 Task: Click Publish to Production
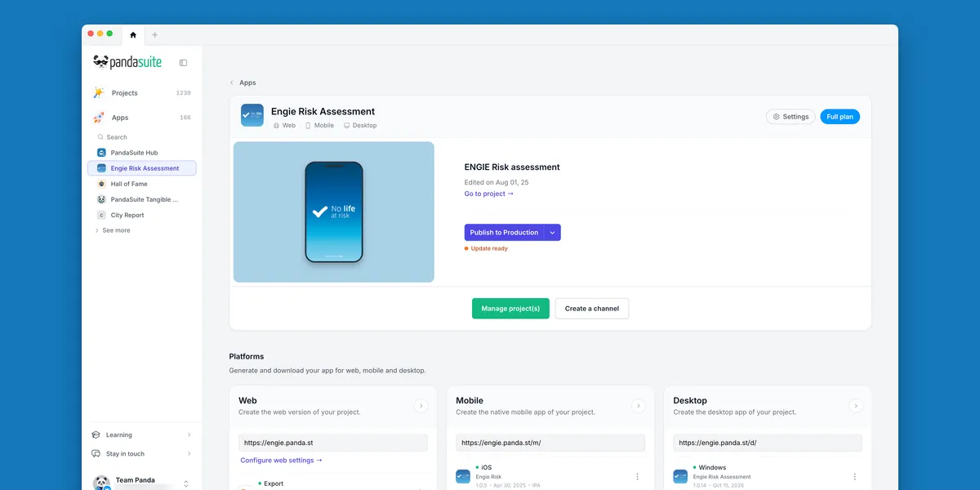[x=504, y=233]
